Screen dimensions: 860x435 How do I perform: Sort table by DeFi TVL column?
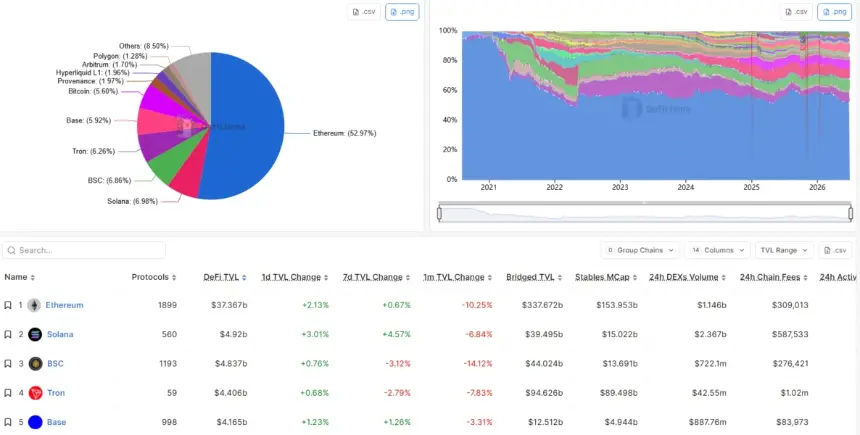[224, 278]
